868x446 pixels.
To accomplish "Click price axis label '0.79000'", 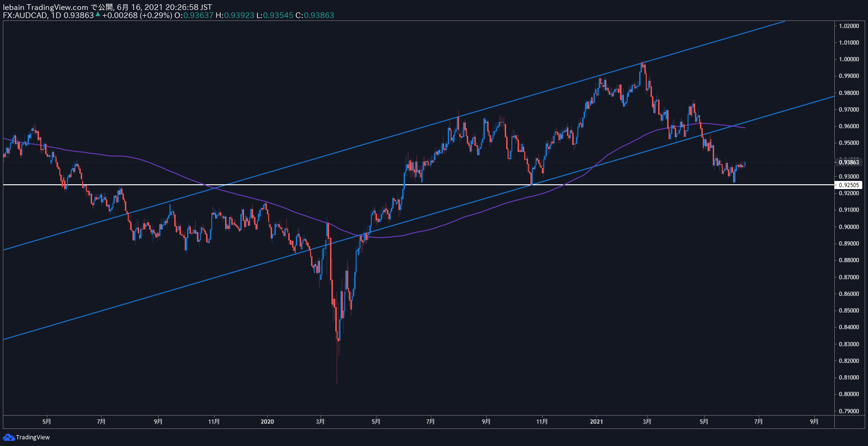I will [x=849, y=411].
